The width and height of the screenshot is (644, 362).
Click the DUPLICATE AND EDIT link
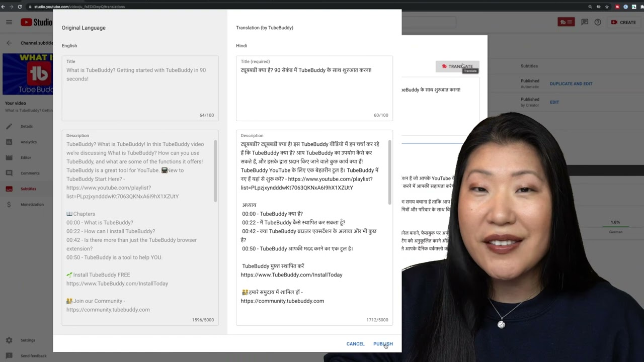click(571, 83)
